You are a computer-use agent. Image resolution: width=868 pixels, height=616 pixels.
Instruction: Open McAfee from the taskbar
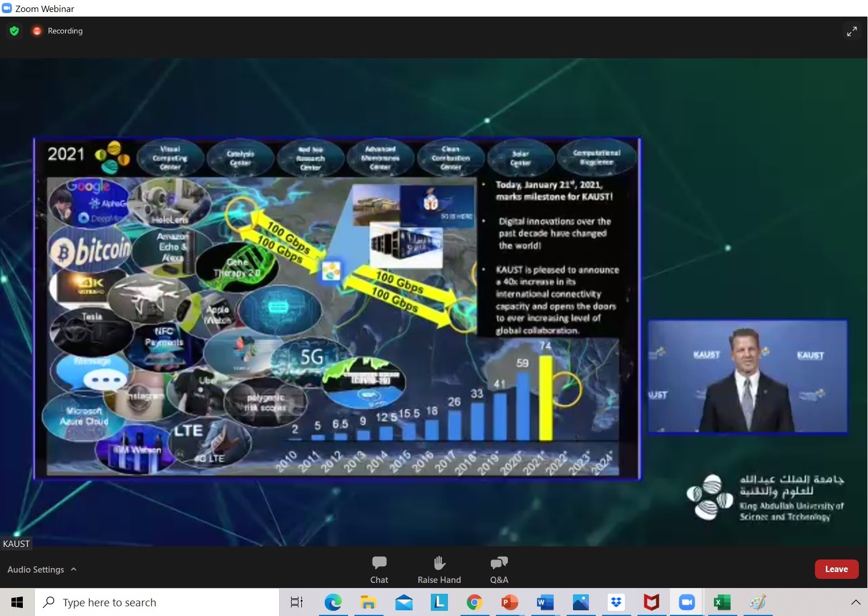[x=651, y=602]
